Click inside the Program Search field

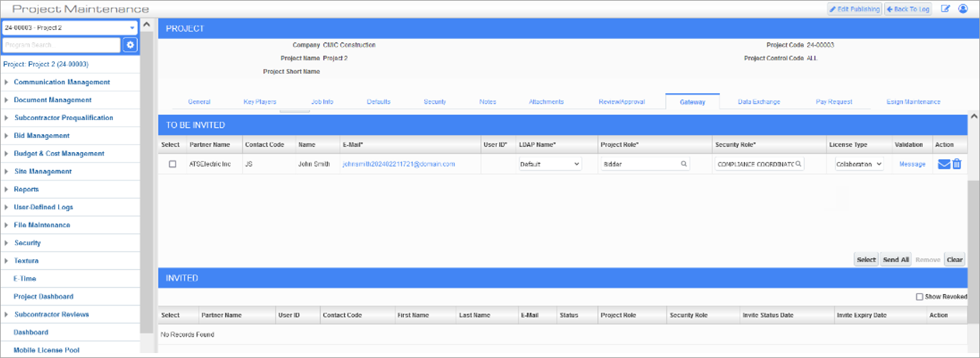pyautogui.click(x=61, y=45)
